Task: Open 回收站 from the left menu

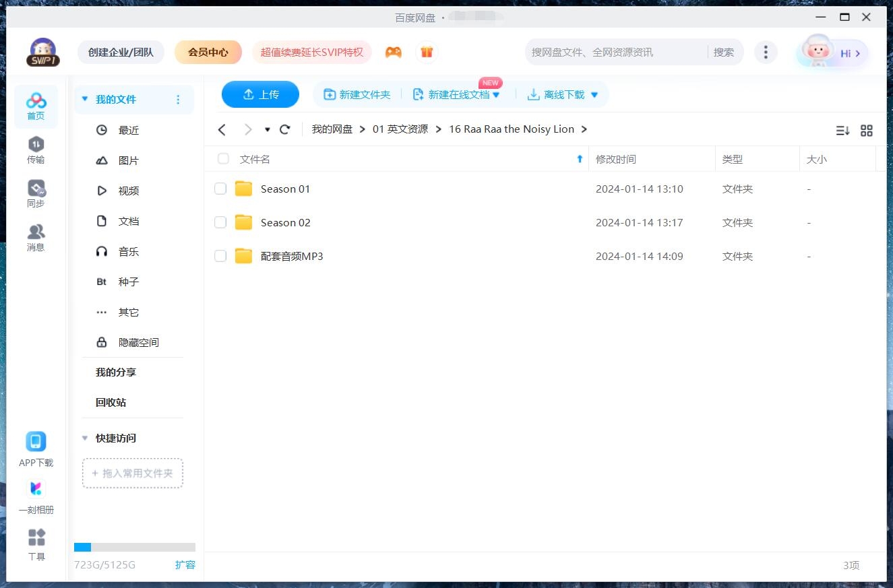Action: click(x=109, y=402)
